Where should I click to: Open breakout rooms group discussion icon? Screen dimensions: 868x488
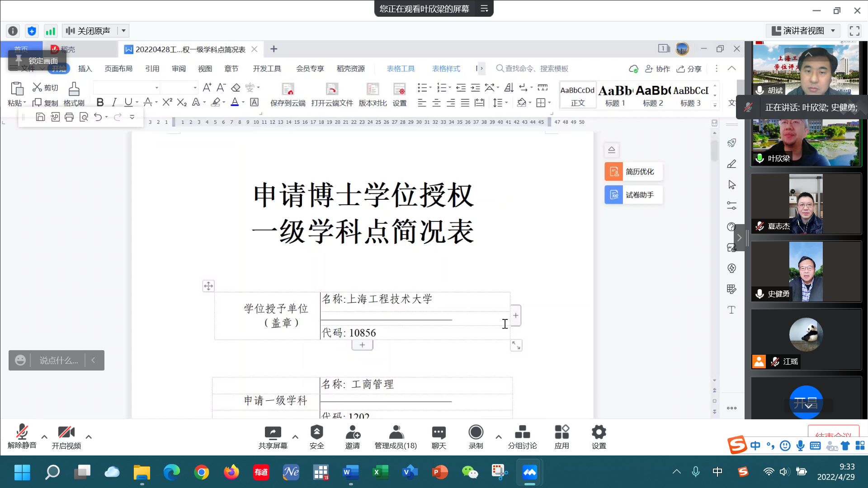522,432
